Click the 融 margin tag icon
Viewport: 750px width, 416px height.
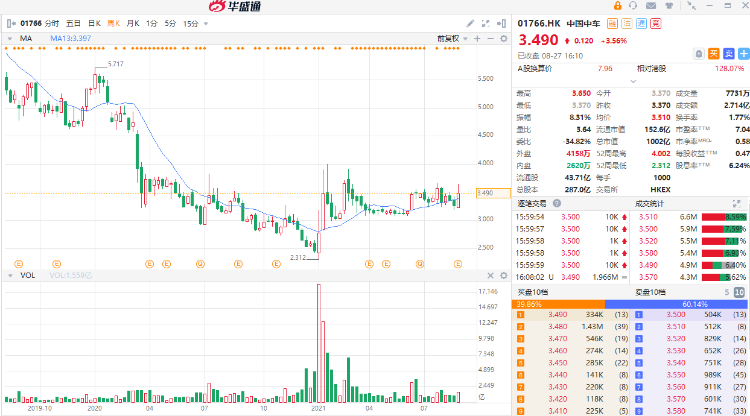click(x=612, y=23)
